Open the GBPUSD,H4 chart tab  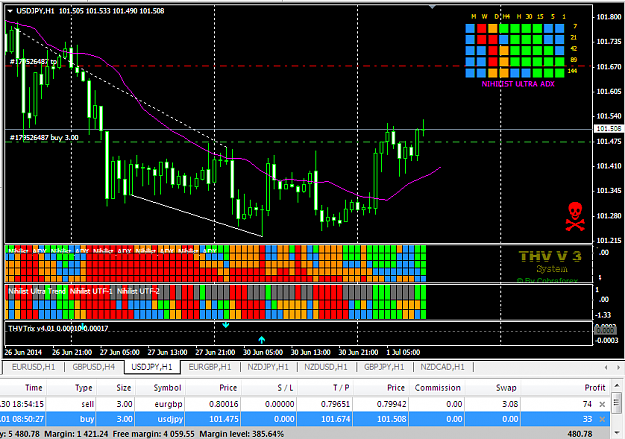coord(94,367)
